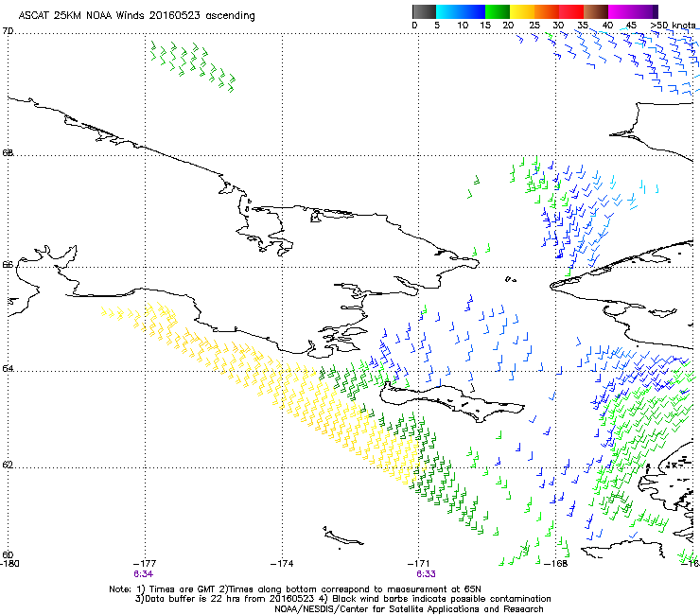
Task: Click the longitude label '-180'
Action: click(x=9, y=564)
